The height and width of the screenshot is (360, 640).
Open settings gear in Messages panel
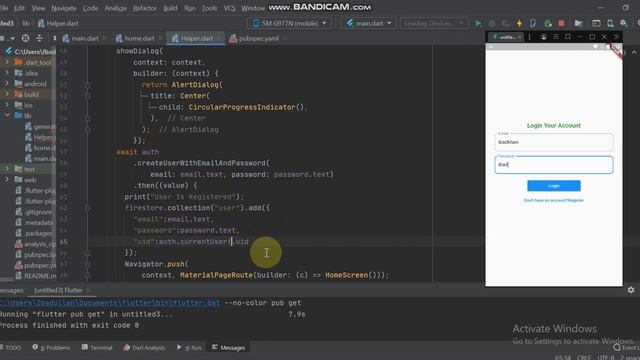coord(631,290)
